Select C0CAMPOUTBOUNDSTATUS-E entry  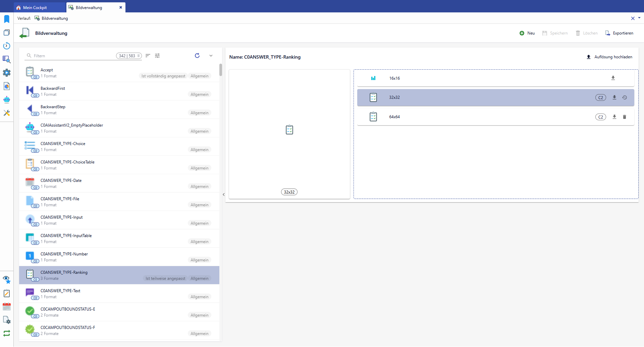pos(119,312)
